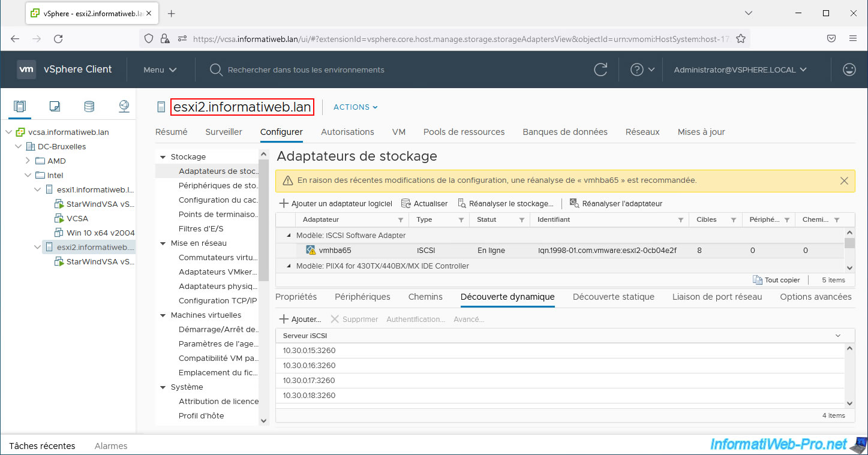Switch to the Surveiller tab
This screenshot has height=455, width=868.
point(223,132)
